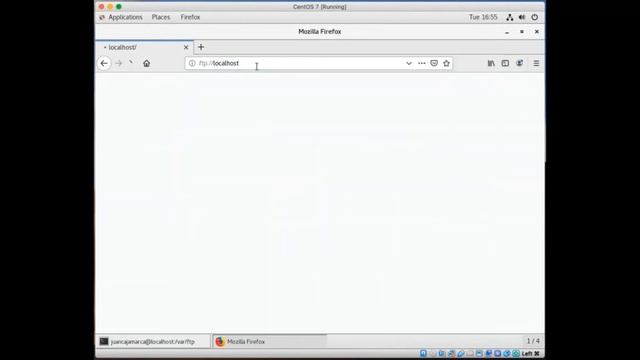Minimize the CentOS 7 VM window (yellow button)
The width and height of the screenshot is (640, 360).
(110, 7)
